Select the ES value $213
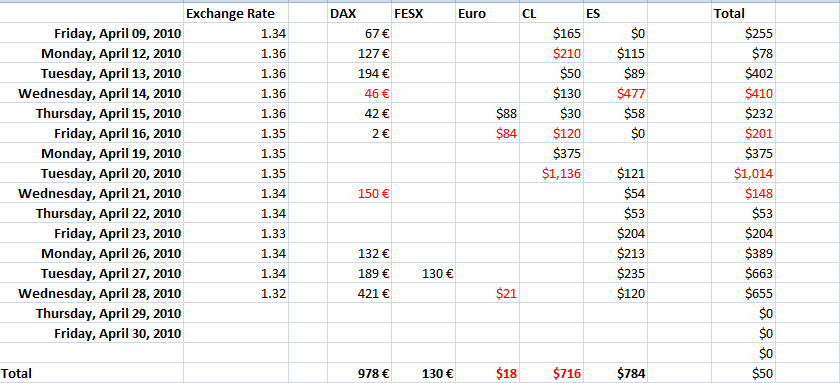Screen dimensions: 840x383 [x=616, y=253]
